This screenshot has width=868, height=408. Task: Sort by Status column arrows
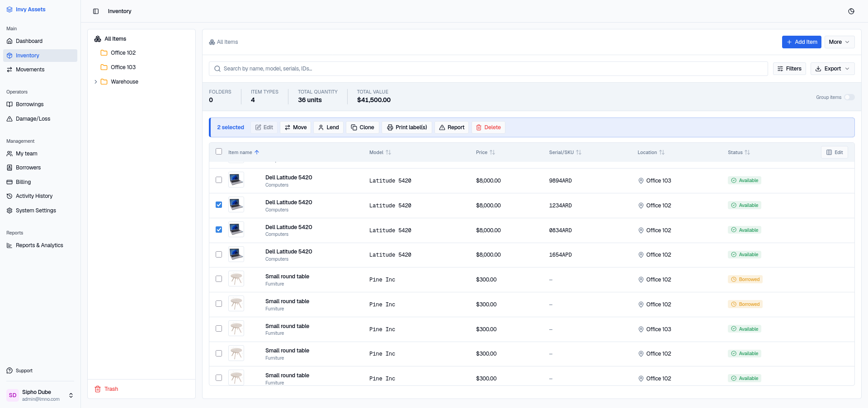coord(747,152)
